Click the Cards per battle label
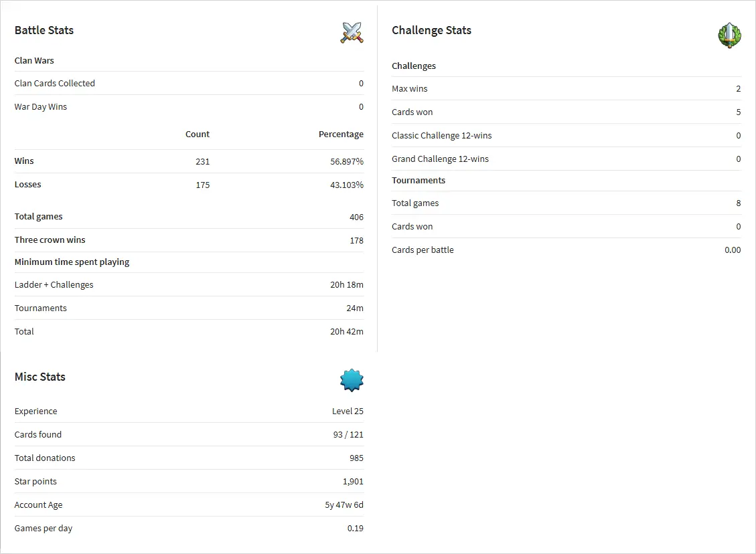The image size is (756, 554). pos(423,250)
